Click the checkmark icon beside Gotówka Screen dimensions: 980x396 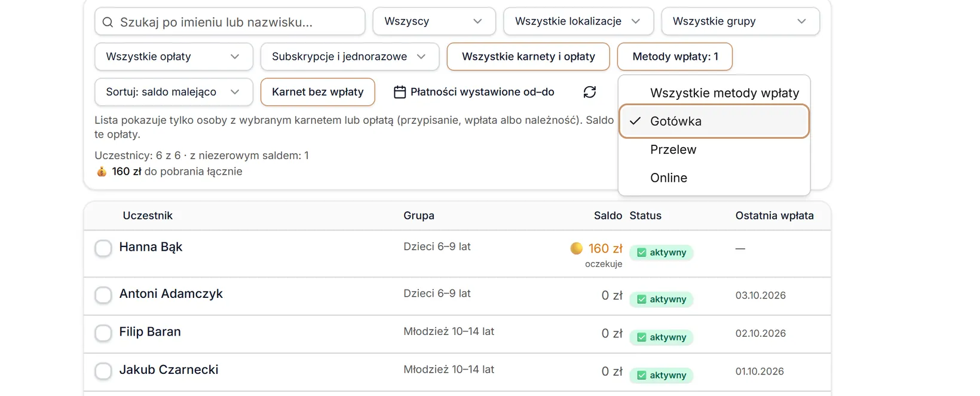pos(635,121)
